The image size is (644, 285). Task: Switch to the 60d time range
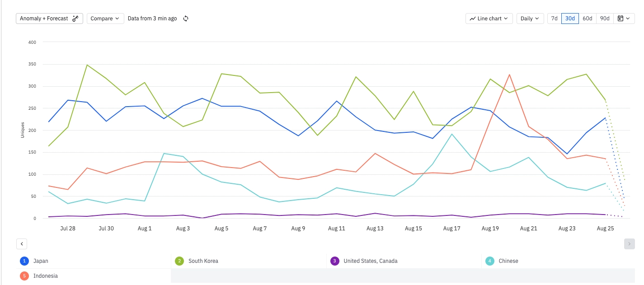click(587, 19)
